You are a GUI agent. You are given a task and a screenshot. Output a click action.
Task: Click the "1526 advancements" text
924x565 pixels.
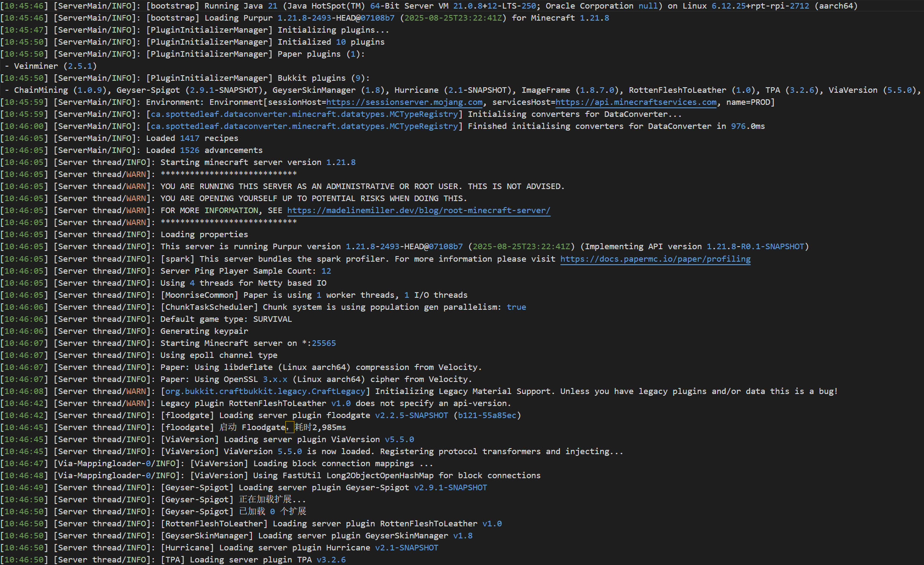pyautogui.click(x=221, y=150)
